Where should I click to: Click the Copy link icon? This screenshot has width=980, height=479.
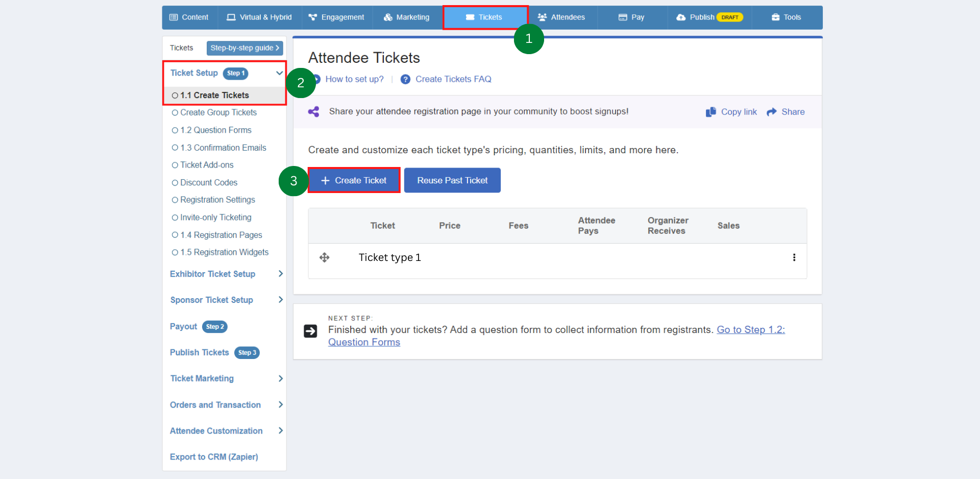coord(710,111)
